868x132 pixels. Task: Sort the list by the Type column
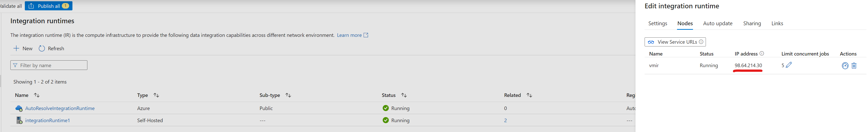(156, 95)
